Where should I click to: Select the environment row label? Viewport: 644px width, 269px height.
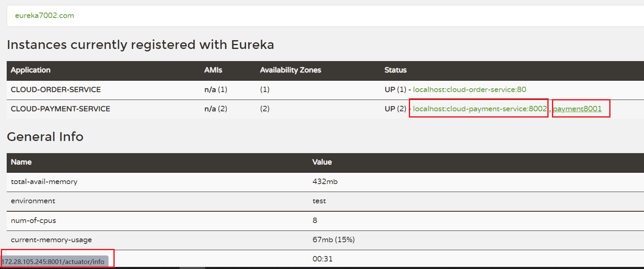click(x=33, y=201)
